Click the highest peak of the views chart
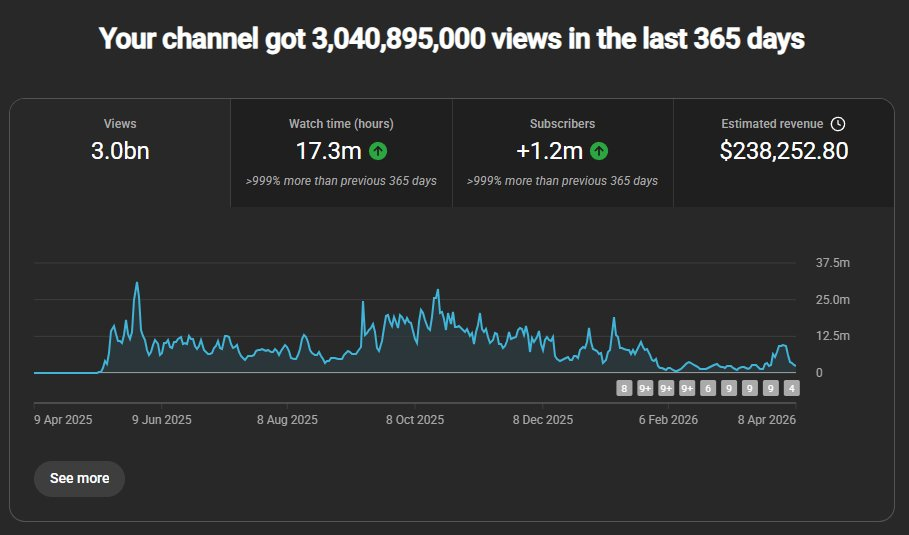This screenshot has width=909, height=535. pyautogui.click(x=137, y=283)
